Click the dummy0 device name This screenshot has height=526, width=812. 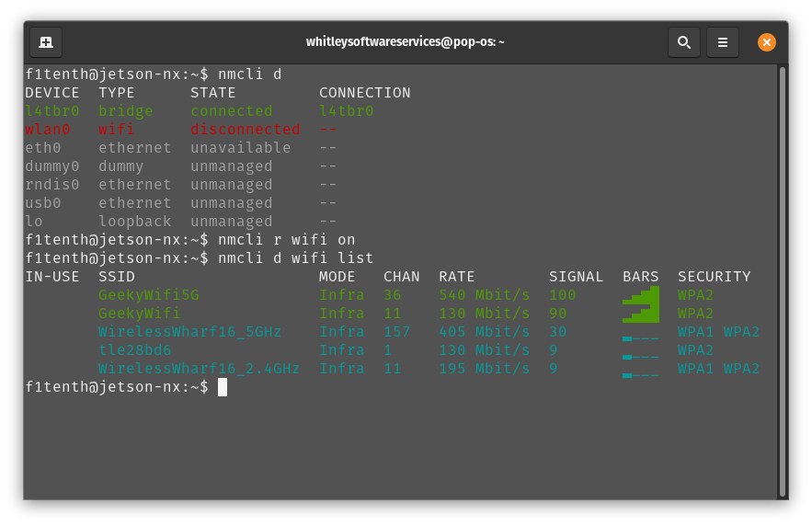coord(52,166)
